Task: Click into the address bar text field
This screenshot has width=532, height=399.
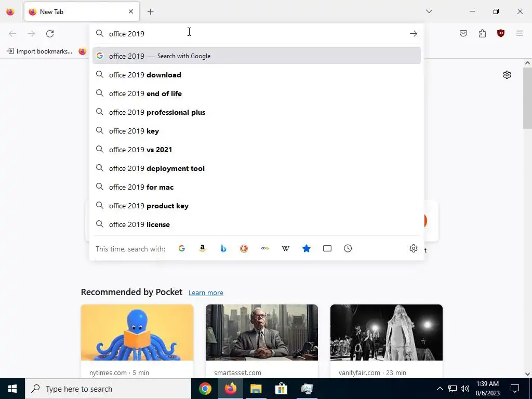Action: pos(256,34)
